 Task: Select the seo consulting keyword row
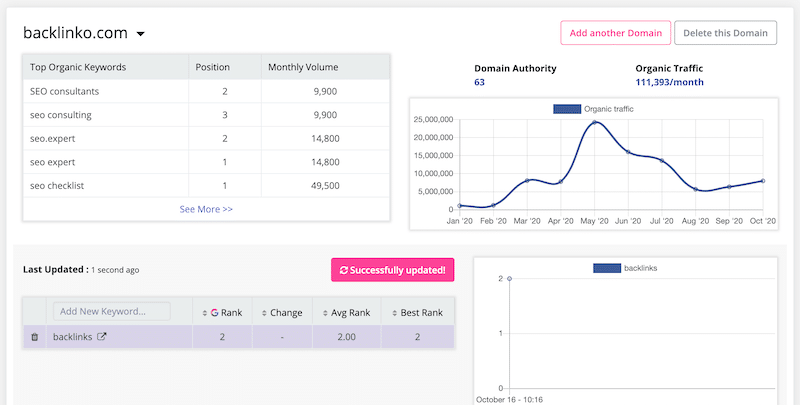206,115
